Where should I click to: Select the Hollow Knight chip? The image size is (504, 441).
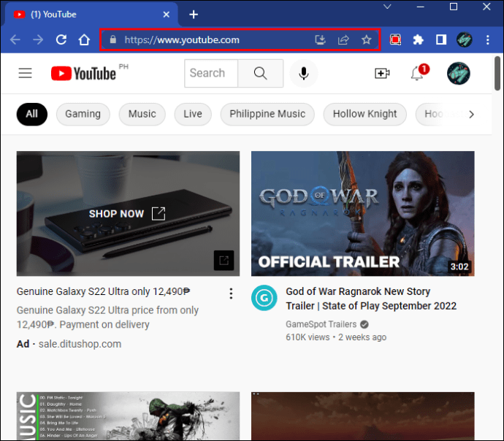click(x=364, y=114)
